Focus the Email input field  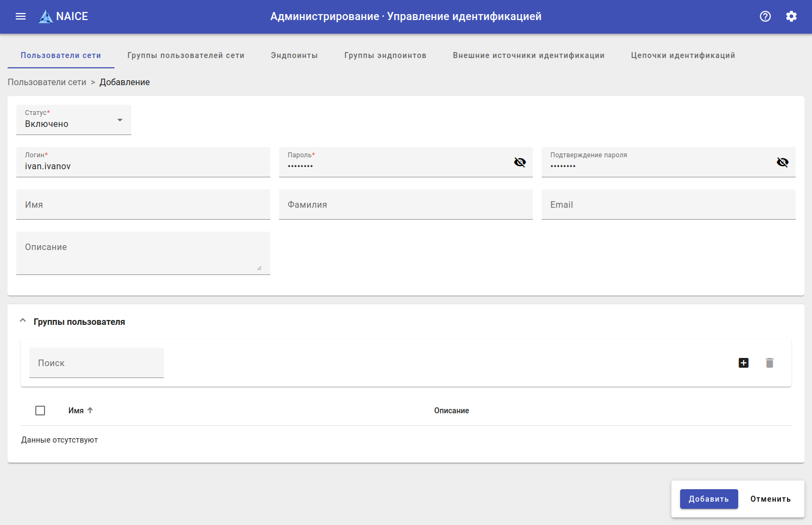668,204
